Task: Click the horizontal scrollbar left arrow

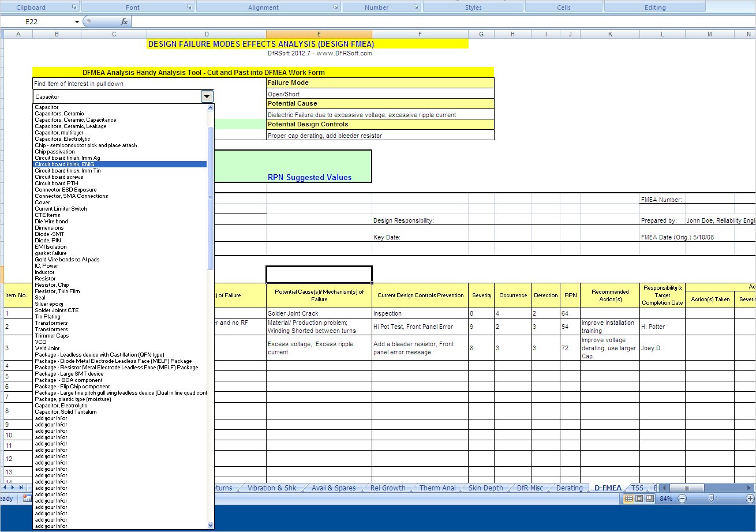Action: coord(664,488)
